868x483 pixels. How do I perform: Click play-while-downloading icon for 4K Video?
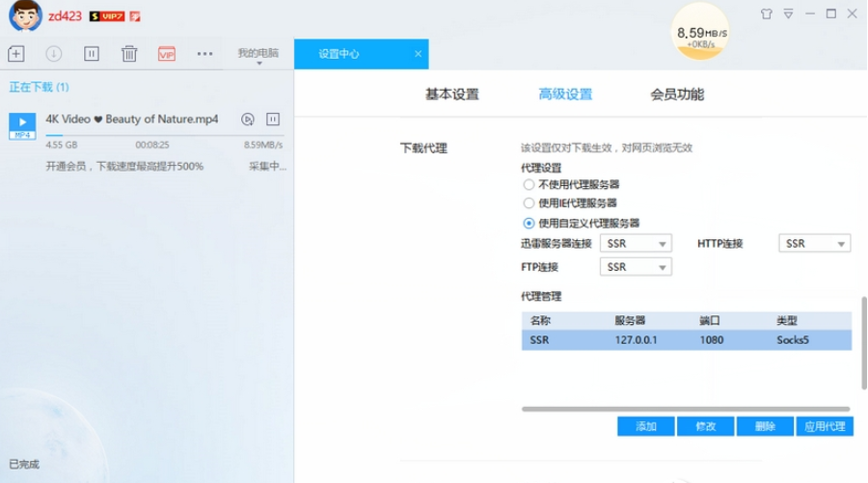click(x=248, y=120)
